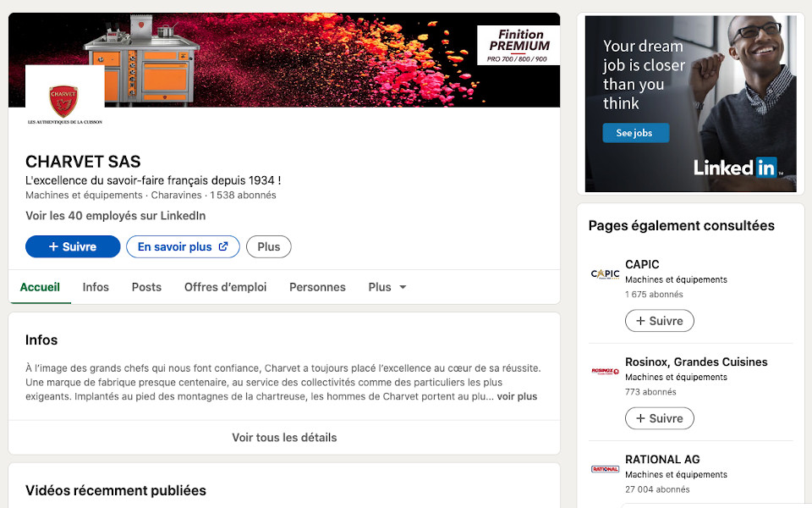Viewport: 812px width, 508px height.
Task: Click the Infos section heading
Action: pos(41,340)
